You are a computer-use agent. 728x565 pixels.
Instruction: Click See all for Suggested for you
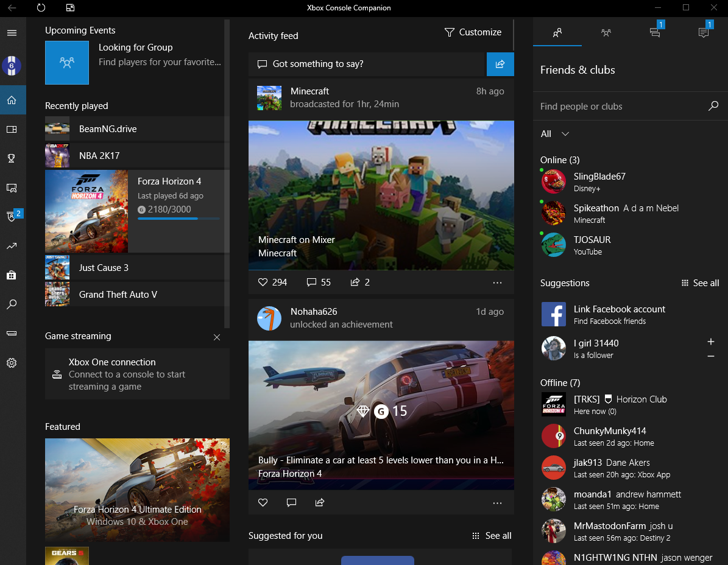pos(492,536)
